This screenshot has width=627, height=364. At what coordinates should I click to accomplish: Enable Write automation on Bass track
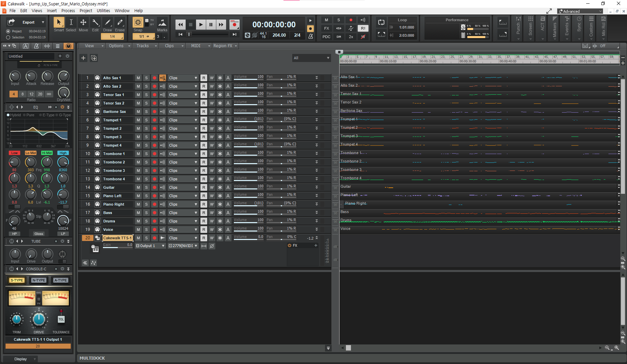(x=212, y=213)
